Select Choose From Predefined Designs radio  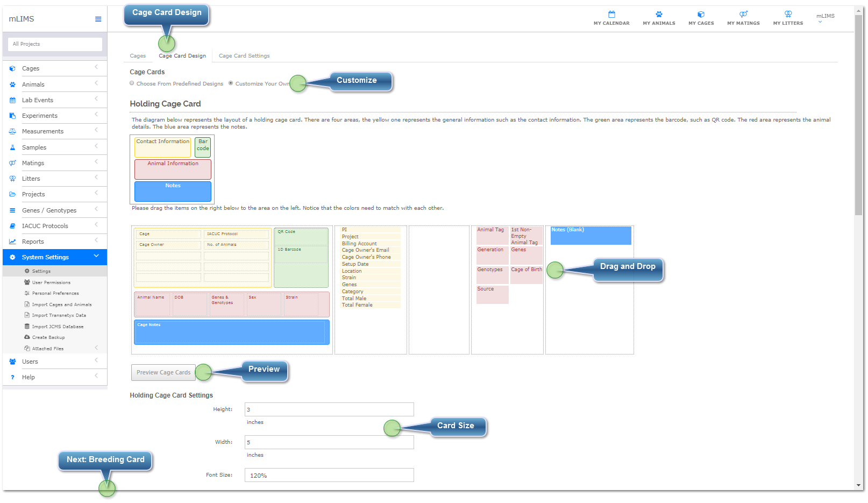click(x=132, y=83)
